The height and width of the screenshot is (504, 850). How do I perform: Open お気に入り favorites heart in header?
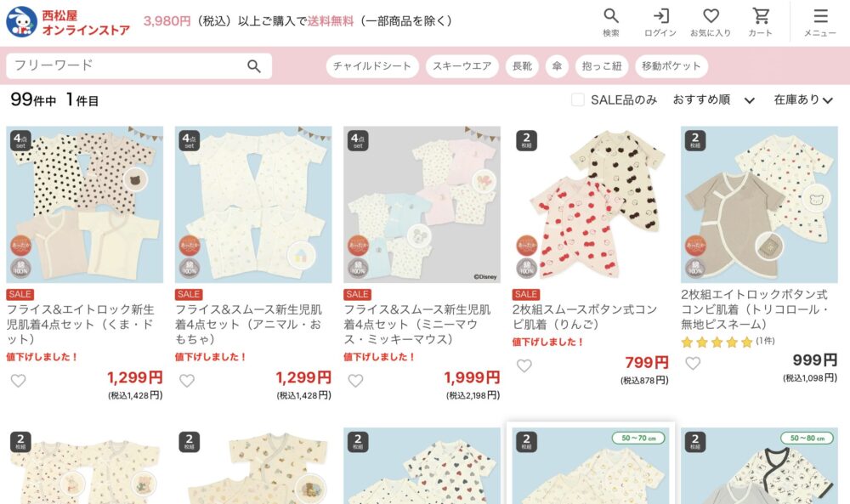(711, 22)
